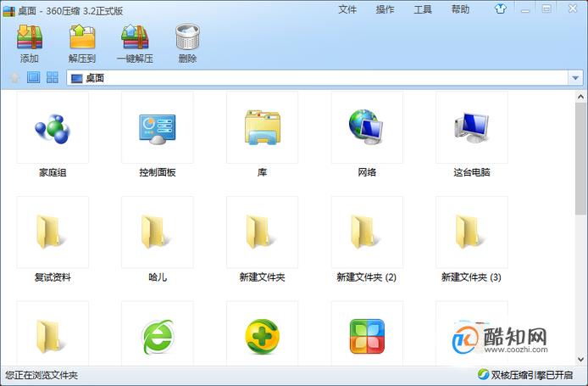Select the 库 libraries icon
The image size is (588, 386).
point(262,127)
